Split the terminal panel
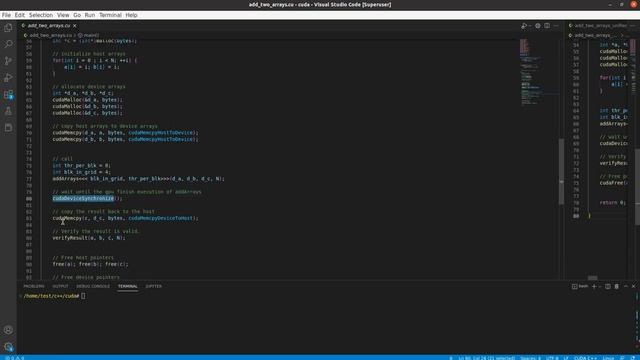The width and height of the screenshot is (640, 360). (608, 287)
